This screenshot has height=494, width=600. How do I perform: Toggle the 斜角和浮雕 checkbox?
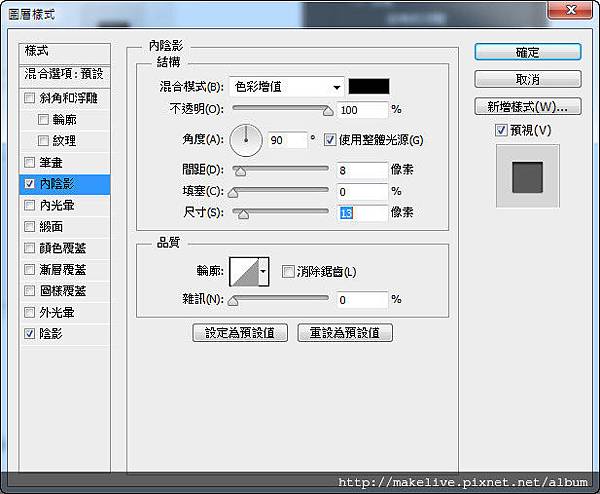point(29,98)
